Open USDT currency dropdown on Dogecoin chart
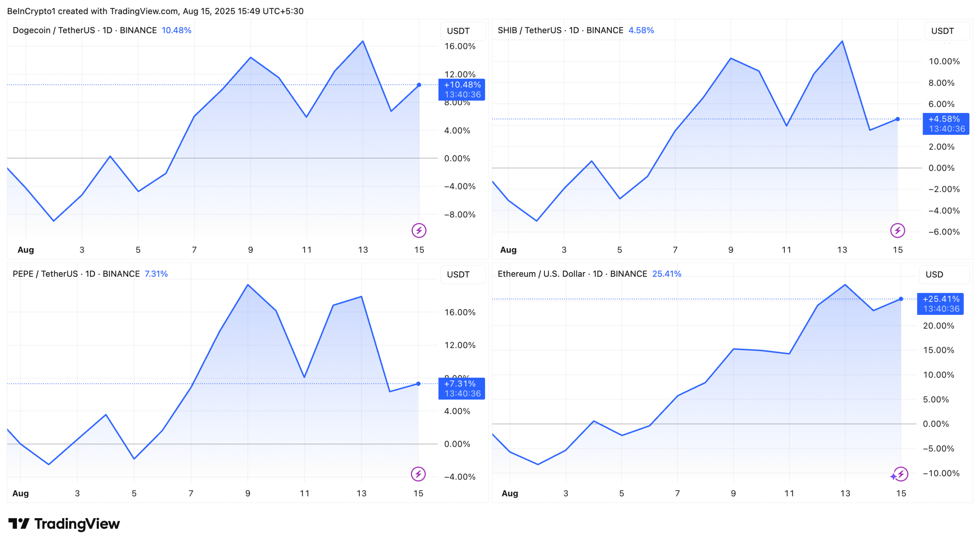The image size is (980, 545). (462, 31)
